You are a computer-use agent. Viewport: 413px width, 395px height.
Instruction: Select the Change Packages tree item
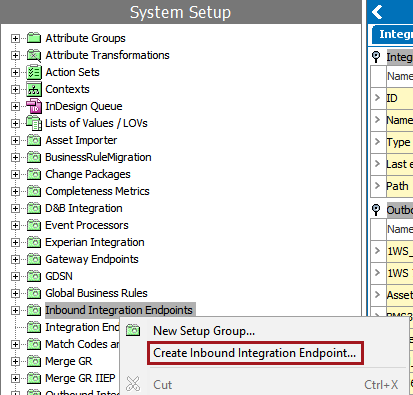[88, 174]
